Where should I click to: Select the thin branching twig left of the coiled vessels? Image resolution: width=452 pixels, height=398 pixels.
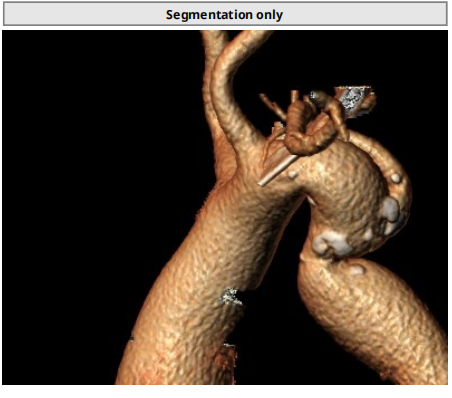272,105
